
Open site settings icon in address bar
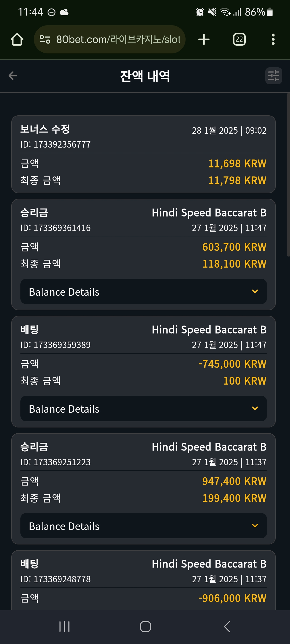coord(45,39)
